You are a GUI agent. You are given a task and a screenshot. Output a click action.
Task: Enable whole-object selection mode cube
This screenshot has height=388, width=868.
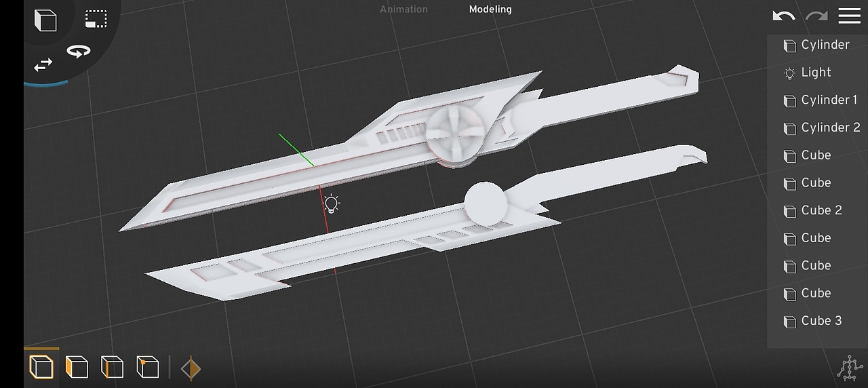41,367
